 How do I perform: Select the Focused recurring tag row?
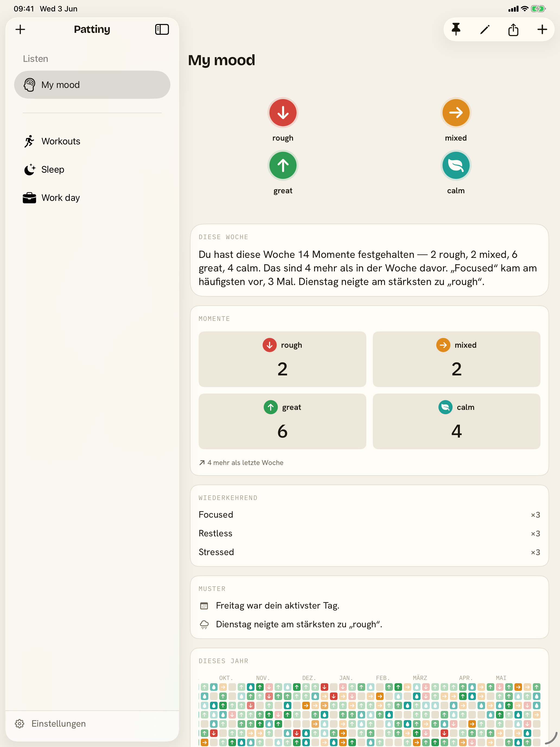[x=369, y=514]
